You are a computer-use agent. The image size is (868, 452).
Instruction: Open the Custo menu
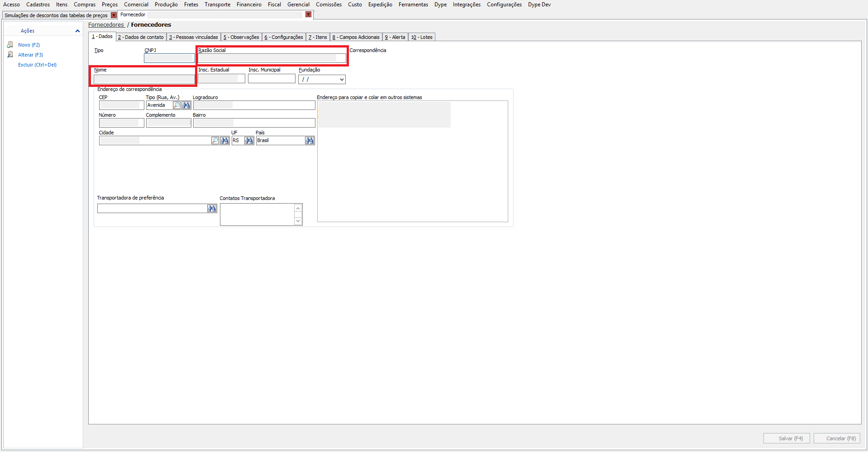pos(355,5)
